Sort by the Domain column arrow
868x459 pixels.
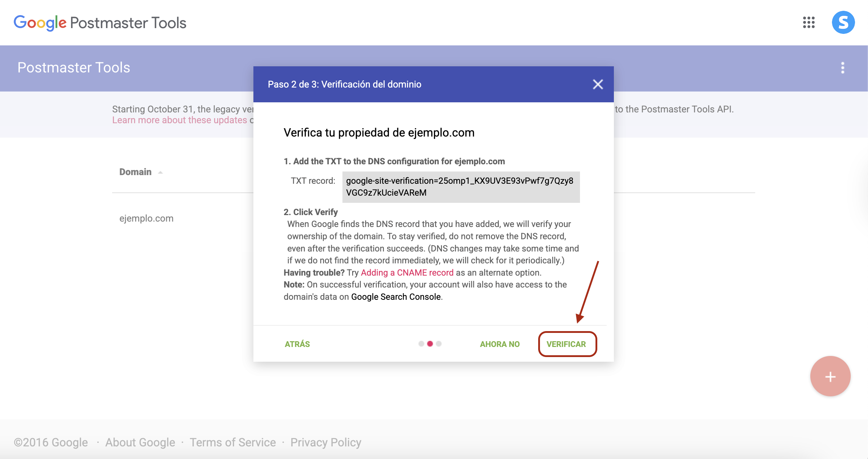pyautogui.click(x=160, y=172)
